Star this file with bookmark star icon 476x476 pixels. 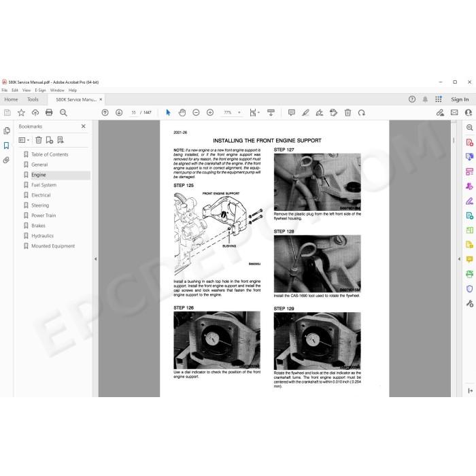click(21, 113)
